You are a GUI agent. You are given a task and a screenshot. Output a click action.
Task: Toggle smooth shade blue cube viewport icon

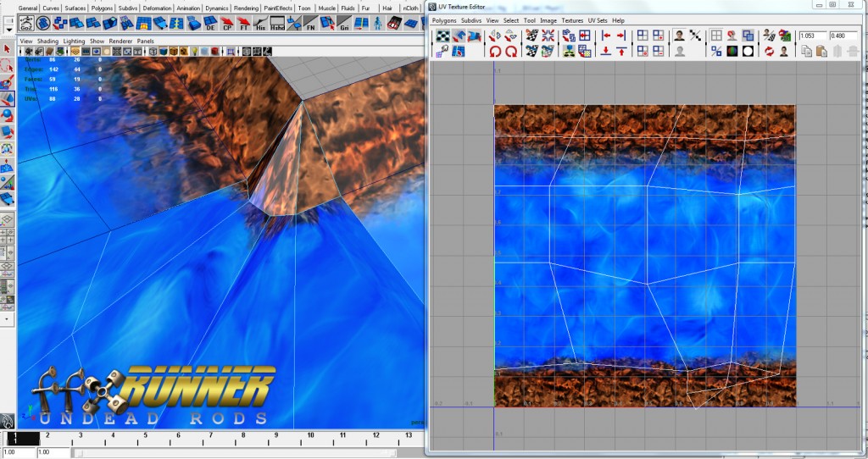164,52
